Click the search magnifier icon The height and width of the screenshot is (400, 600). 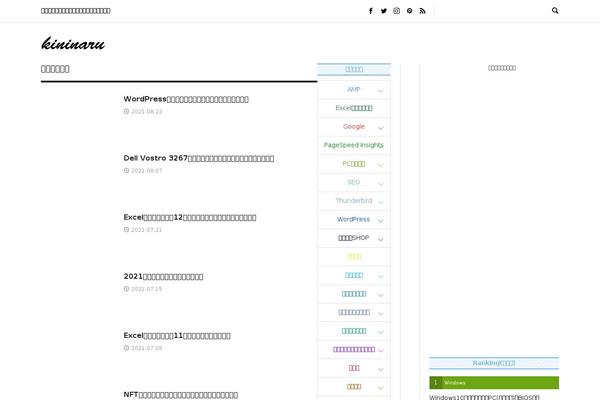555,10
